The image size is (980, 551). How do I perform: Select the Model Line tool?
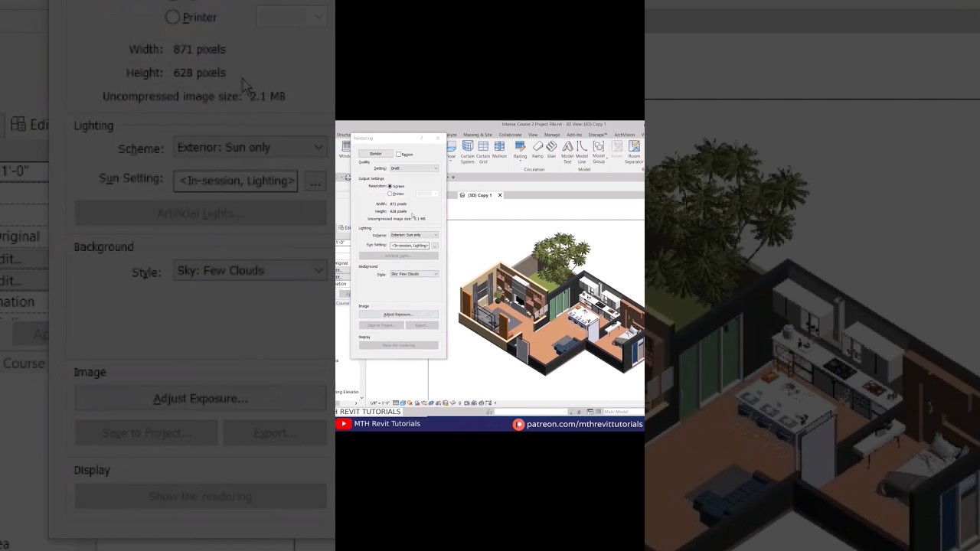coord(582,152)
